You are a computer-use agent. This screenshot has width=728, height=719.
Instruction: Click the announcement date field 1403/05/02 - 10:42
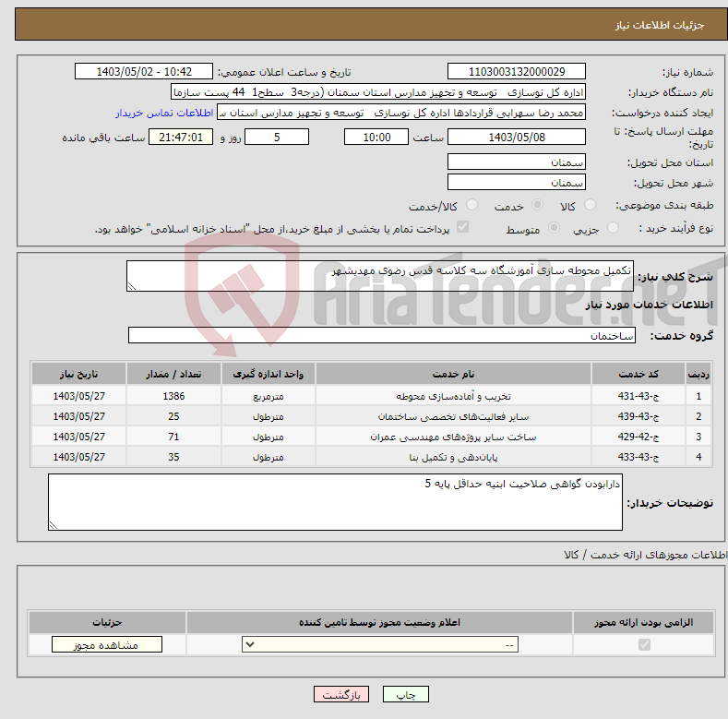(144, 71)
